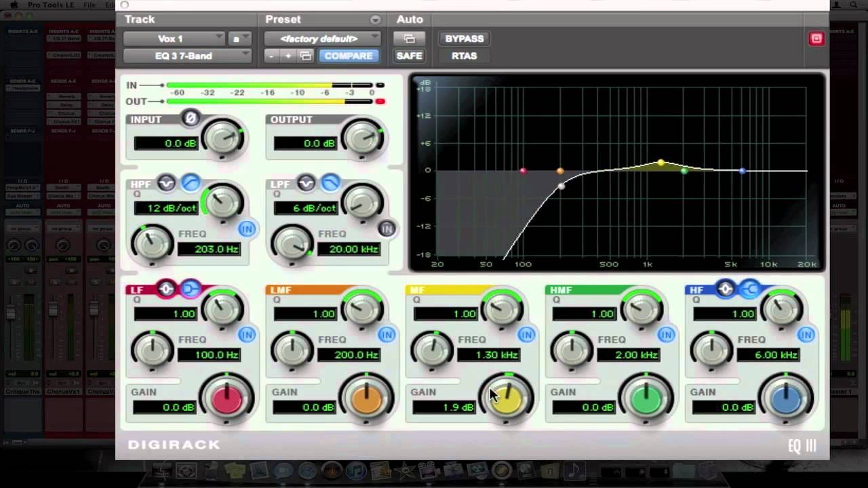Choose the HF shelf filter type icon
The image size is (868, 488).
(x=749, y=289)
